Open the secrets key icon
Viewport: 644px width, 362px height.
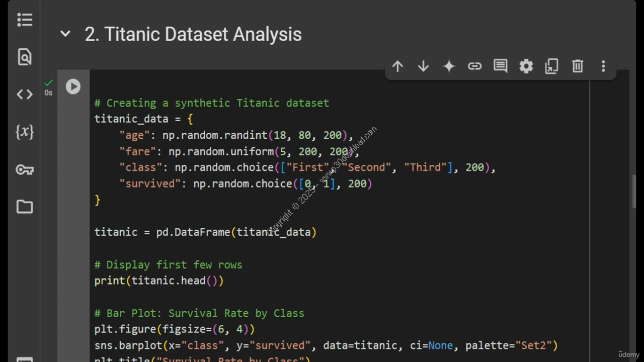point(24,170)
